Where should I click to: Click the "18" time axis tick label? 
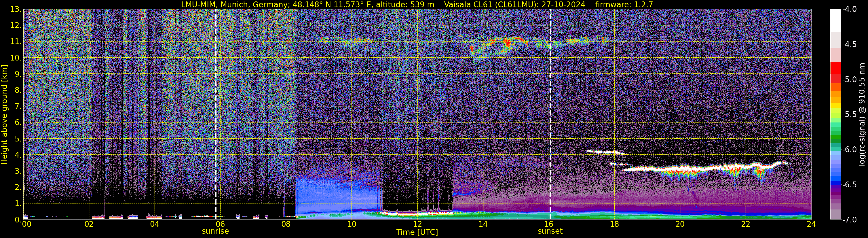point(614,224)
